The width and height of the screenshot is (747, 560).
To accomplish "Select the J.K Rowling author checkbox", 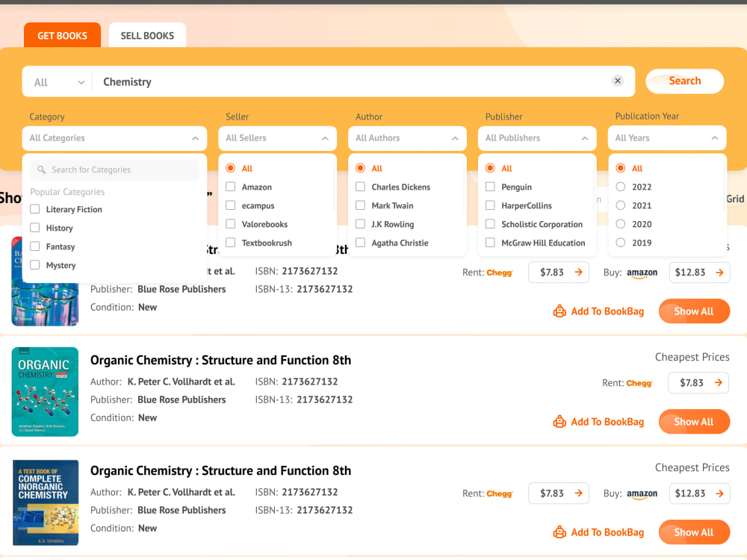I will [361, 224].
